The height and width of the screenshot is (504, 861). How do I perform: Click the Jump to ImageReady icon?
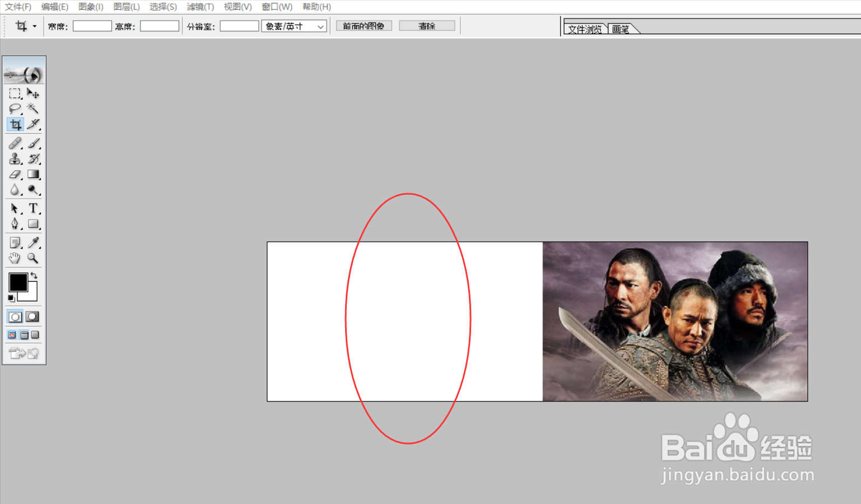coord(24,353)
